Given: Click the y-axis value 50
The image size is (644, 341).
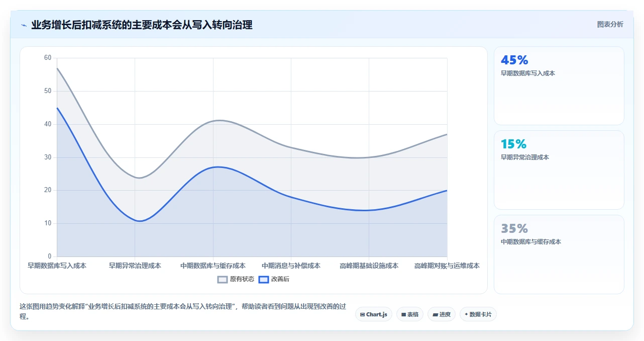Looking at the screenshot, I should tap(48, 91).
